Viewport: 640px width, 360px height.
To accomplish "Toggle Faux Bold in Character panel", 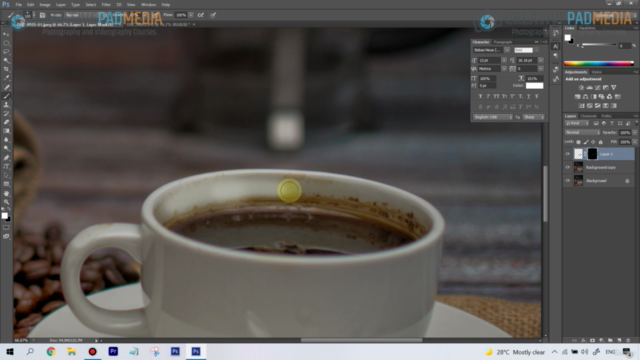I will pyautogui.click(x=480, y=96).
